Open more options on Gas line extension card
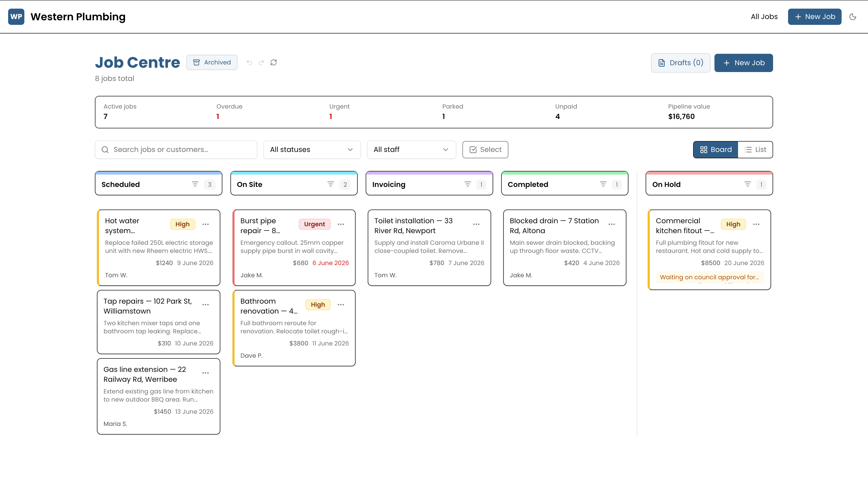This screenshot has width=868, height=483. 206,373
